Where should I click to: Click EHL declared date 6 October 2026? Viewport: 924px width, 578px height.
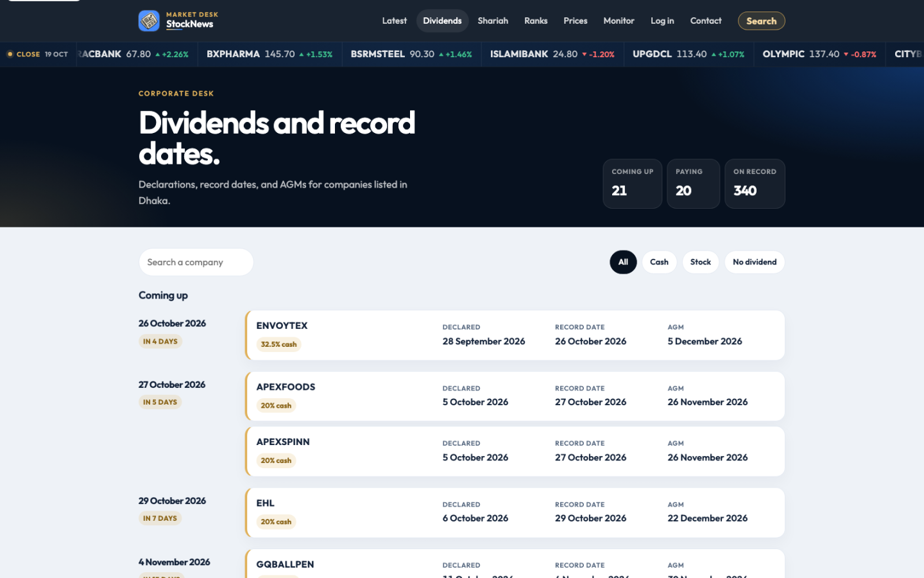(x=475, y=518)
